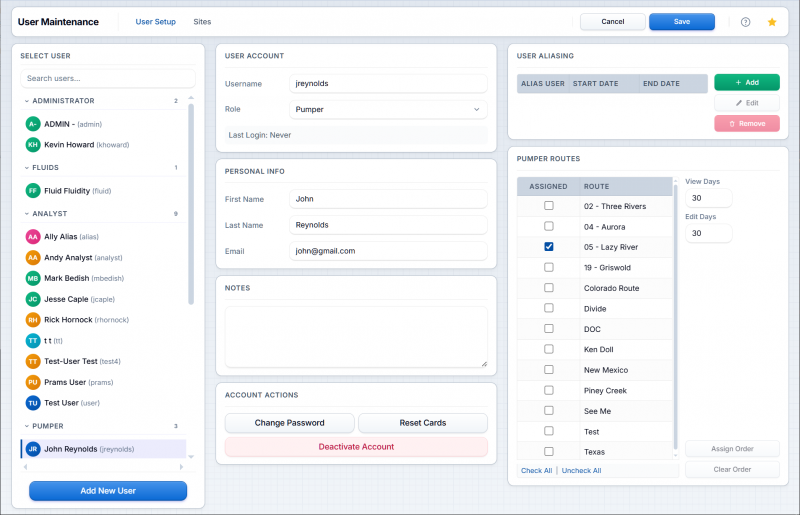Viewport: 800px width, 515px height.
Task: Check the 02 - Three Rivers route
Action: (x=548, y=206)
